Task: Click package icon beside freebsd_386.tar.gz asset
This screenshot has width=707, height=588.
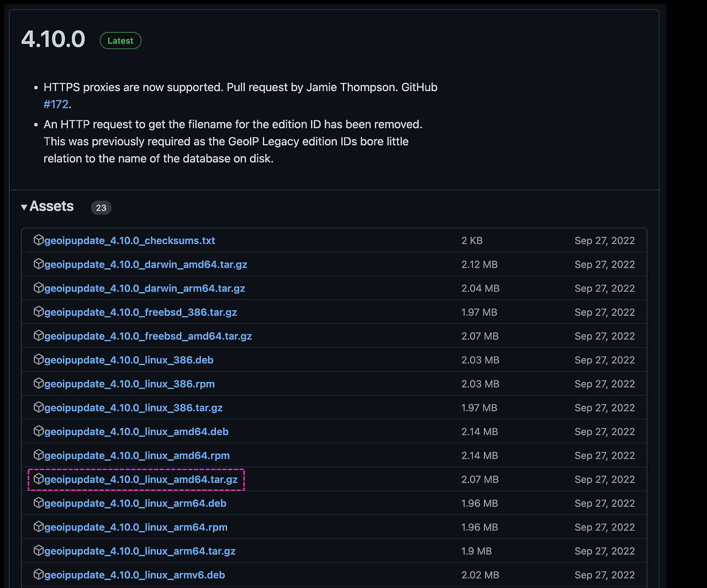Action: tap(39, 311)
